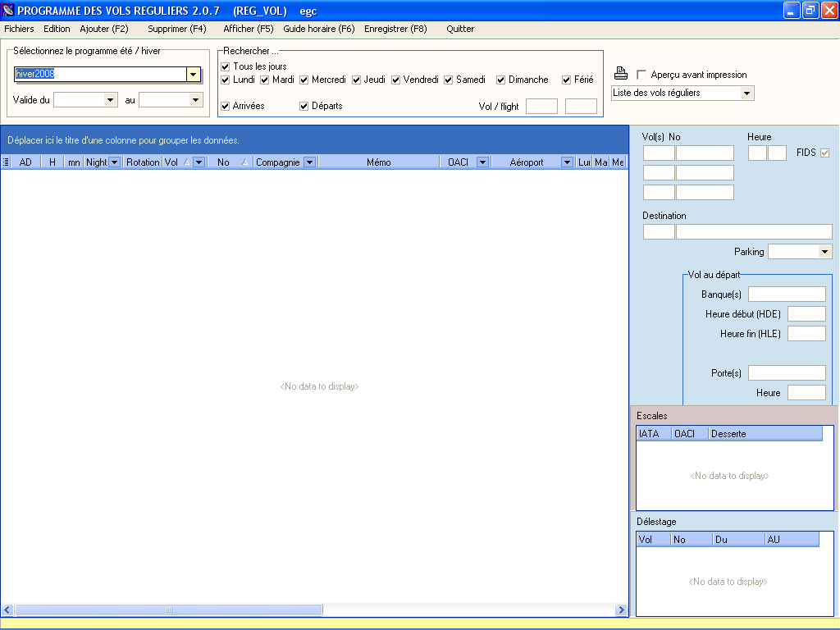Open the OACI column filter arrow
The height and width of the screenshot is (630, 840).
482,162
